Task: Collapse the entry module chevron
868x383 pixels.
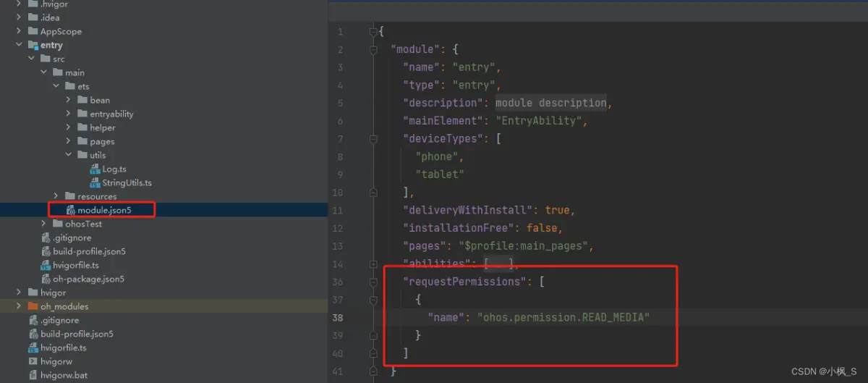Action: pos(20,45)
